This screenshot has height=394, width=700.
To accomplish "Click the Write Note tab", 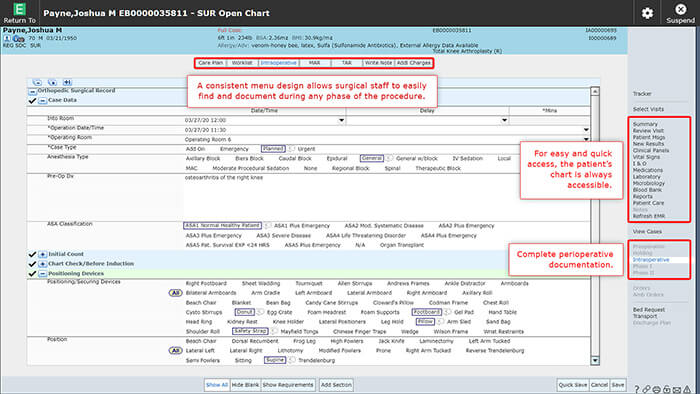I will point(378,63).
